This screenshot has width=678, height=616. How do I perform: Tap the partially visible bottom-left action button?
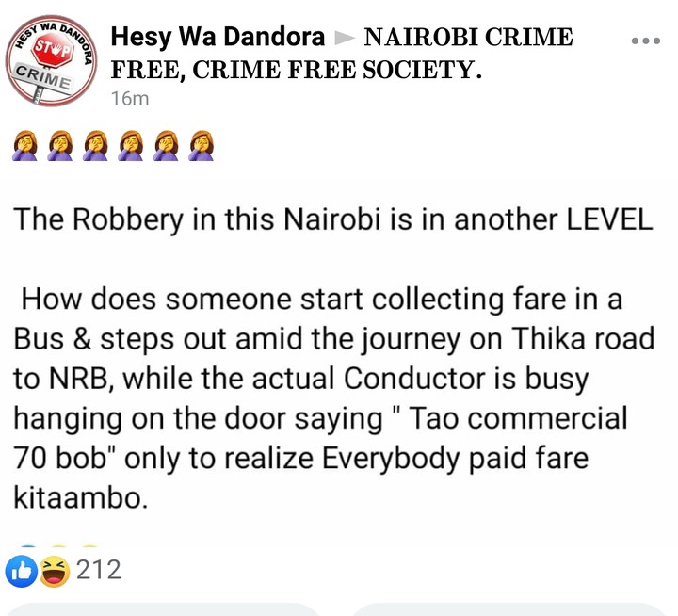(x=164, y=609)
